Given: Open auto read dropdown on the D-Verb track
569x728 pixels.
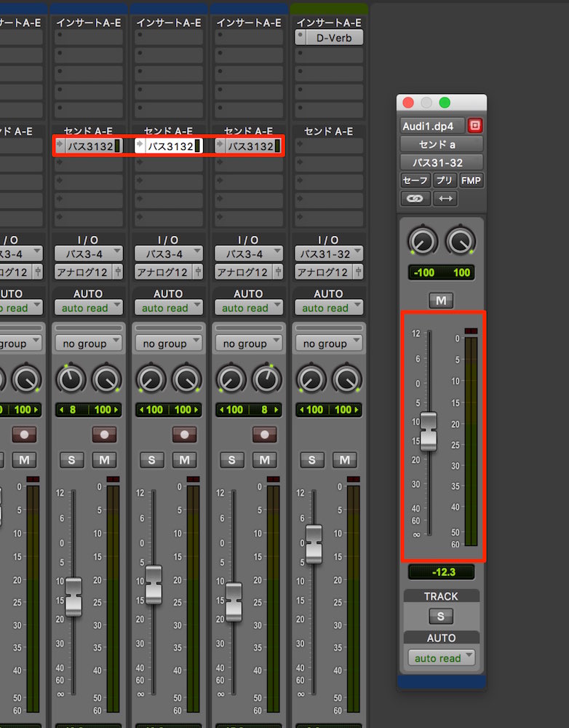Looking at the screenshot, I should point(329,308).
